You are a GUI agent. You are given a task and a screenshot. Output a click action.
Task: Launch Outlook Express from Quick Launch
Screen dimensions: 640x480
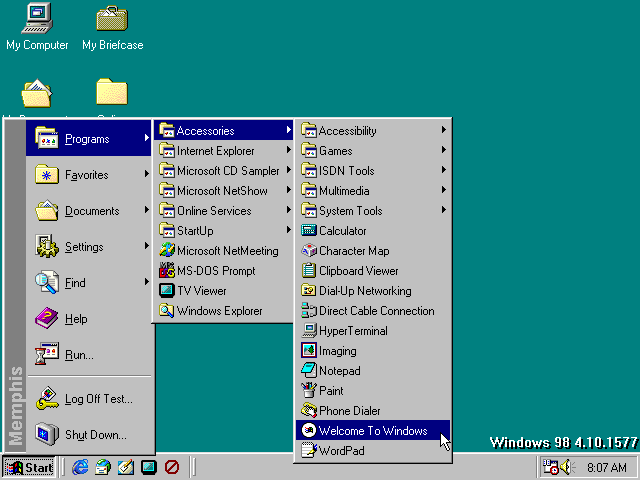103,467
